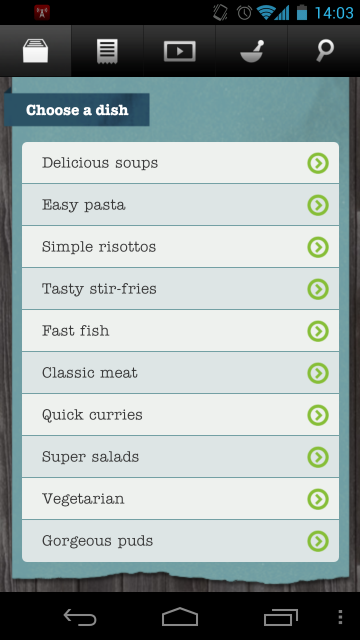
Task: Open the overflow menu dots
Action: [340, 617]
